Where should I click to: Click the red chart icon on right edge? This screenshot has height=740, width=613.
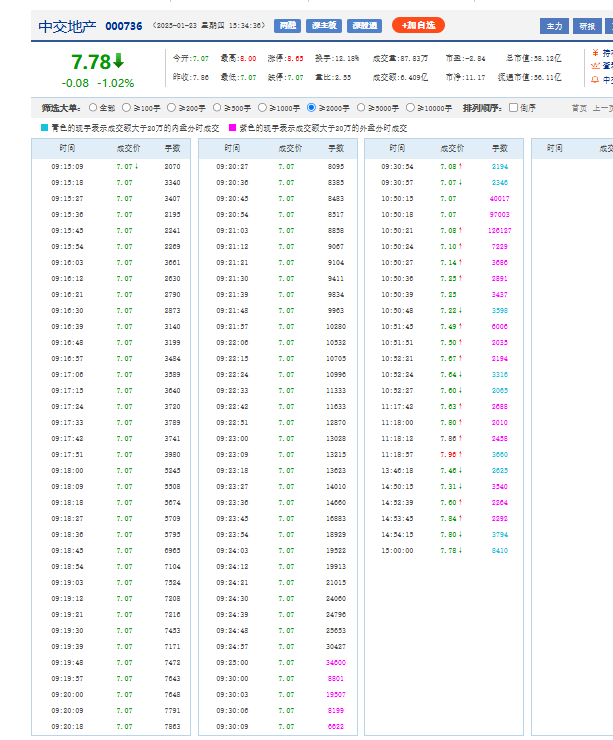[596, 65]
